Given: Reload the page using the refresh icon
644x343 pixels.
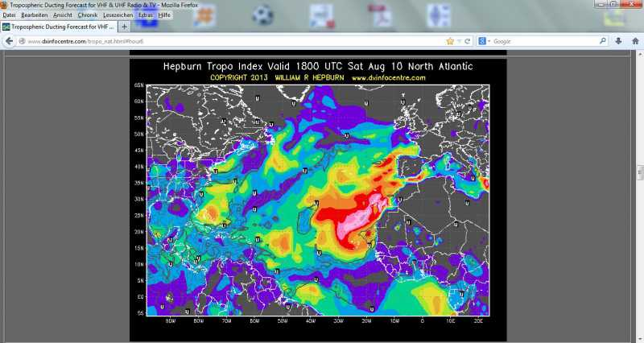Looking at the screenshot, I should 468,40.
